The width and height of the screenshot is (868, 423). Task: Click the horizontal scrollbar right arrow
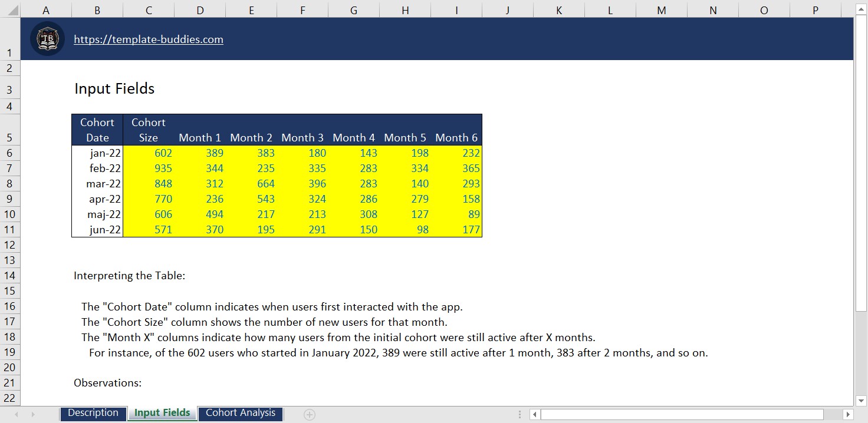(847, 414)
